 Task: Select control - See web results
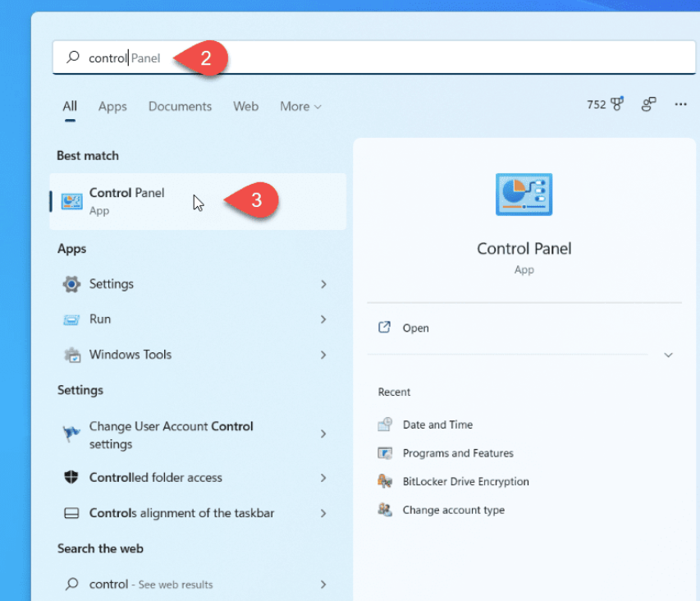(x=198, y=585)
